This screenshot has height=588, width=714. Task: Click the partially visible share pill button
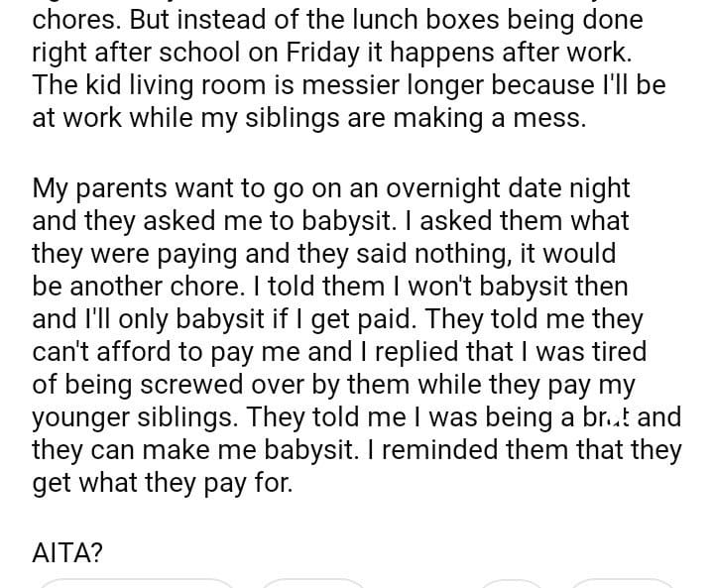point(622,583)
